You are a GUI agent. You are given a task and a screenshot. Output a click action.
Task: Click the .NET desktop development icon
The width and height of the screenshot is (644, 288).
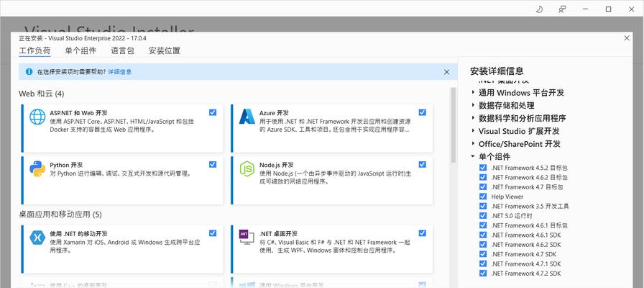tap(247, 238)
